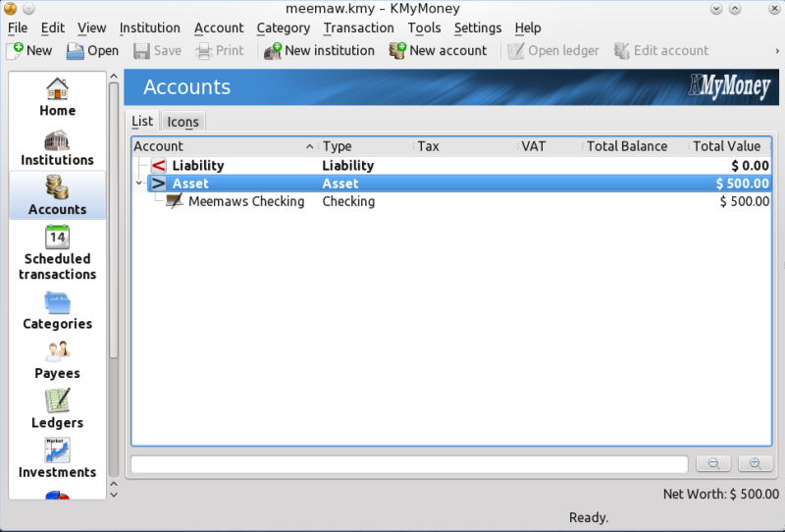Open the Tools menu
Image resolution: width=785 pixels, height=532 pixels.
click(x=424, y=28)
